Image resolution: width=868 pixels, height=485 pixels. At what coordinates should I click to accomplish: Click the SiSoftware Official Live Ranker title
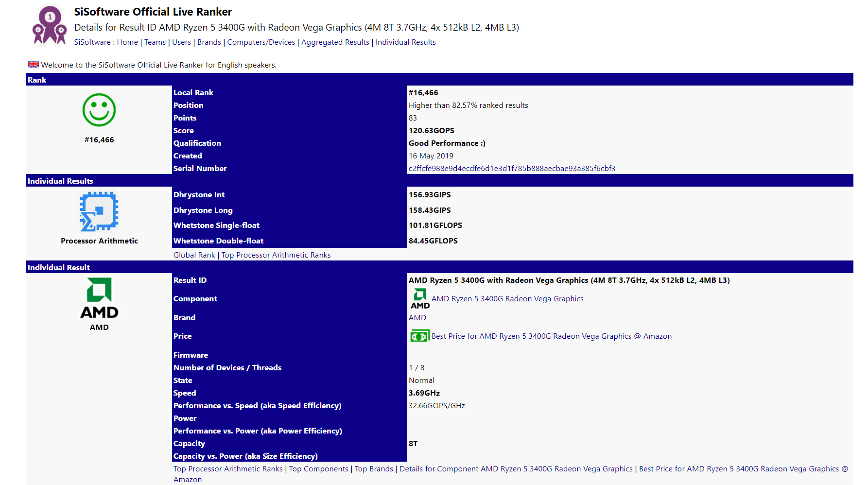pos(153,12)
